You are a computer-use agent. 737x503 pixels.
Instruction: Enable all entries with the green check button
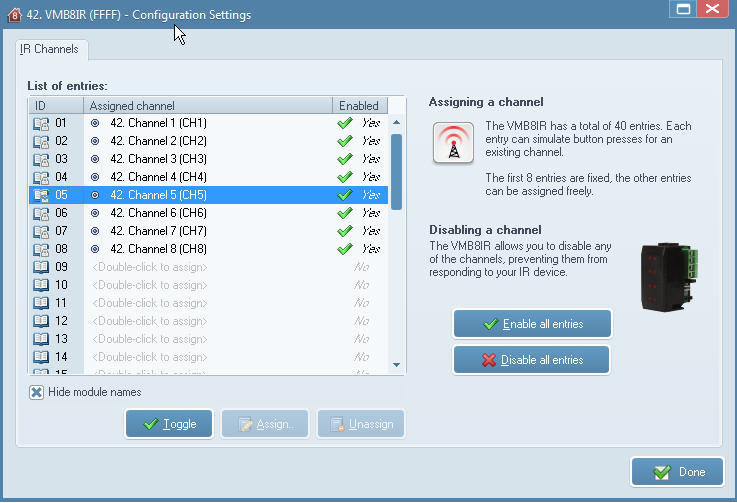[x=532, y=324]
